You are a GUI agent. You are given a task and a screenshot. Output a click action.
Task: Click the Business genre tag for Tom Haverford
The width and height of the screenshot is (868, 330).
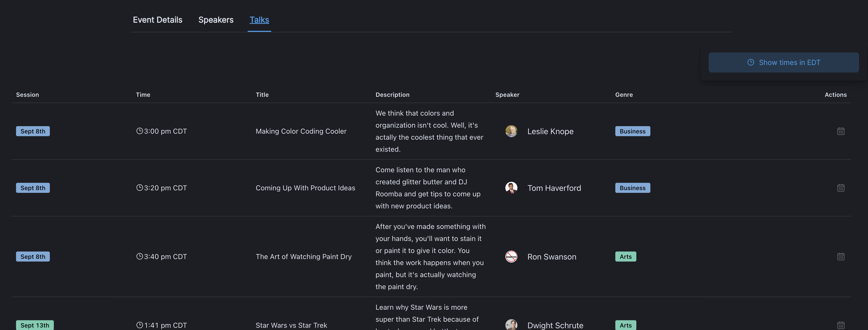pos(632,188)
